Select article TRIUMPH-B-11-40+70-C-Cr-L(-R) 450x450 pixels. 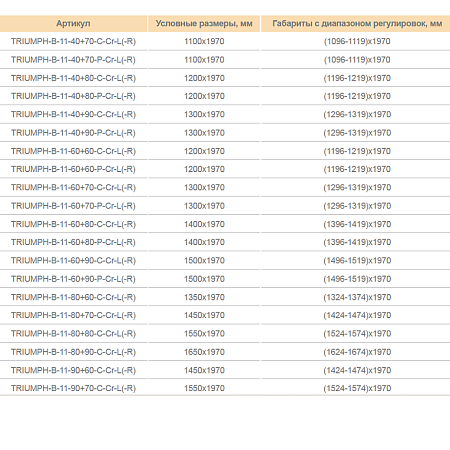[73, 41]
